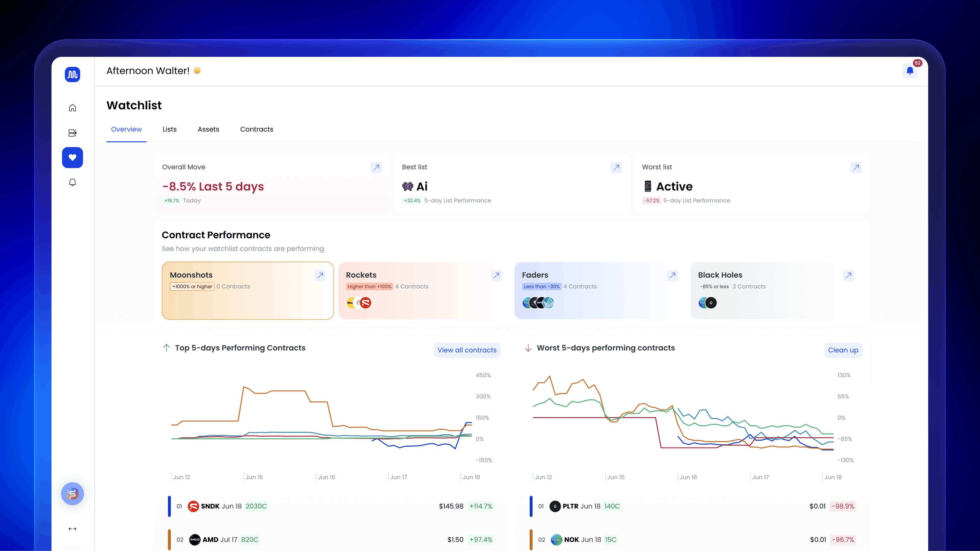
Task: Click the NOK logo icon
Action: pos(556,540)
